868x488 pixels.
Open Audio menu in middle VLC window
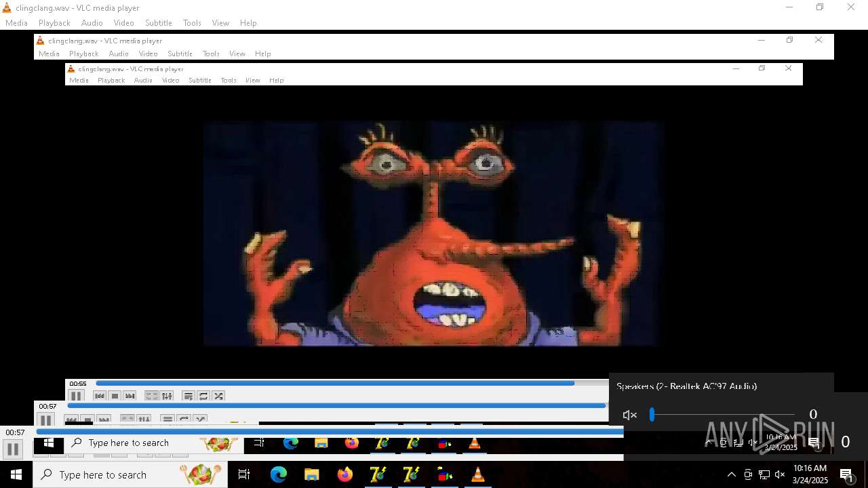point(119,54)
